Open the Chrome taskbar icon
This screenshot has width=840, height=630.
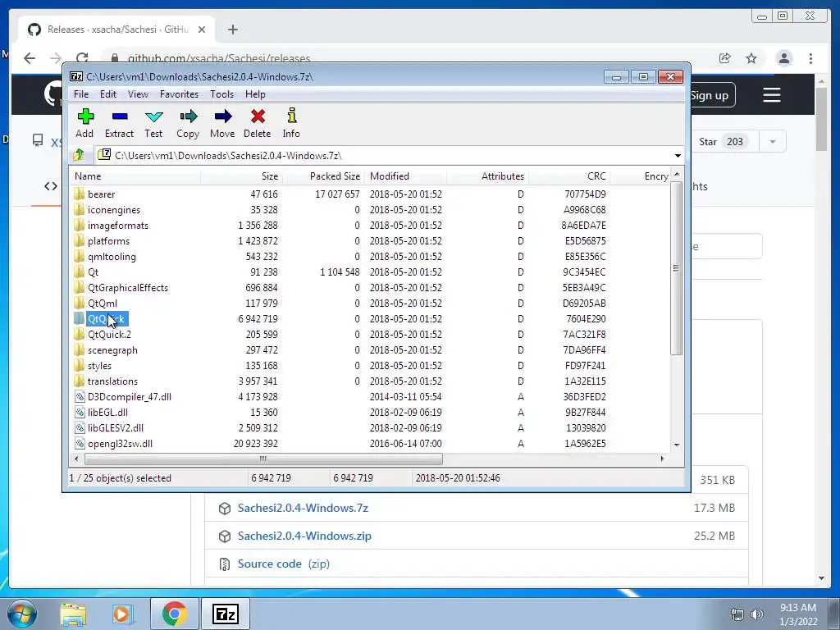[x=174, y=614]
